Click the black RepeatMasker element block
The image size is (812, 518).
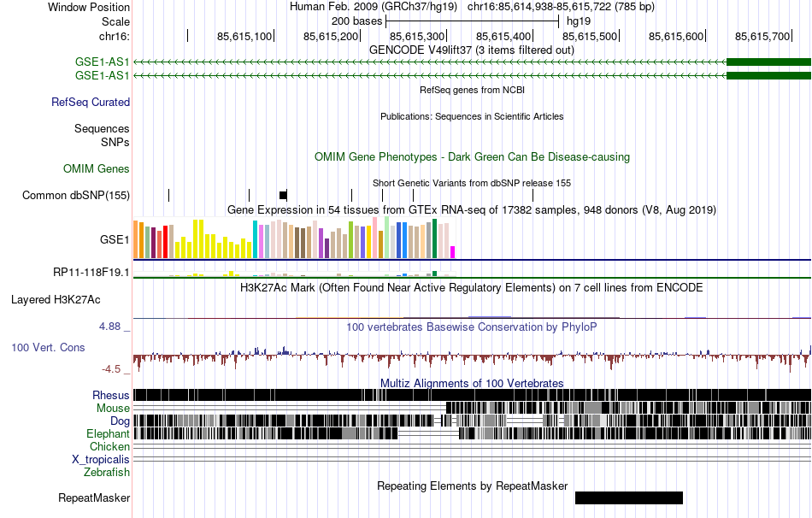(629, 497)
